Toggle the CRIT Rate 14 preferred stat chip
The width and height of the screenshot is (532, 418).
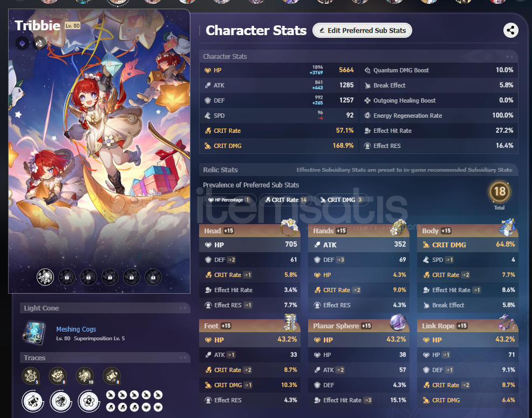pos(286,200)
